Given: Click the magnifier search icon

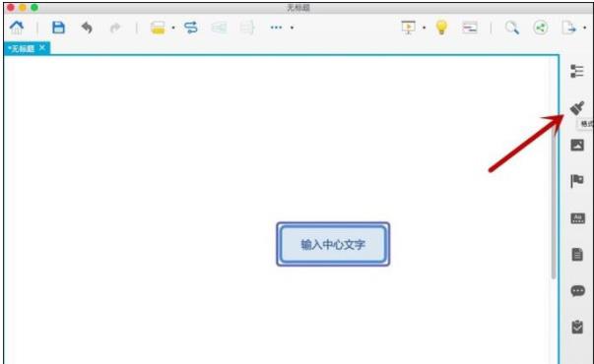Looking at the screenshot, I should pos(512,28).
